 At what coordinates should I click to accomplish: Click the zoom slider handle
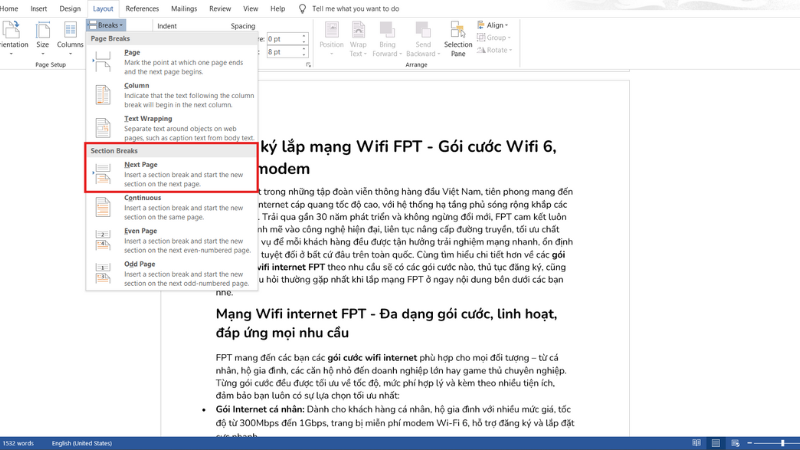(x=783, y=443)
